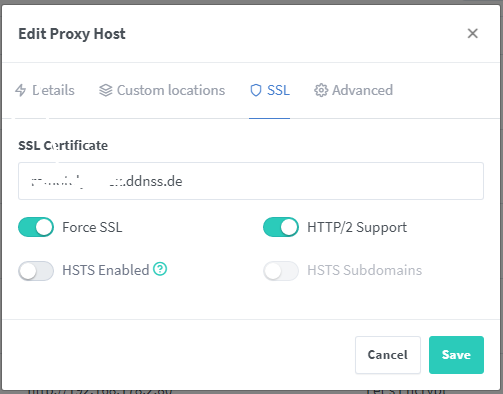Open the Custom locations tab
Image resolution: width=503 pixels, height=394 pixels.
[162, 90]
